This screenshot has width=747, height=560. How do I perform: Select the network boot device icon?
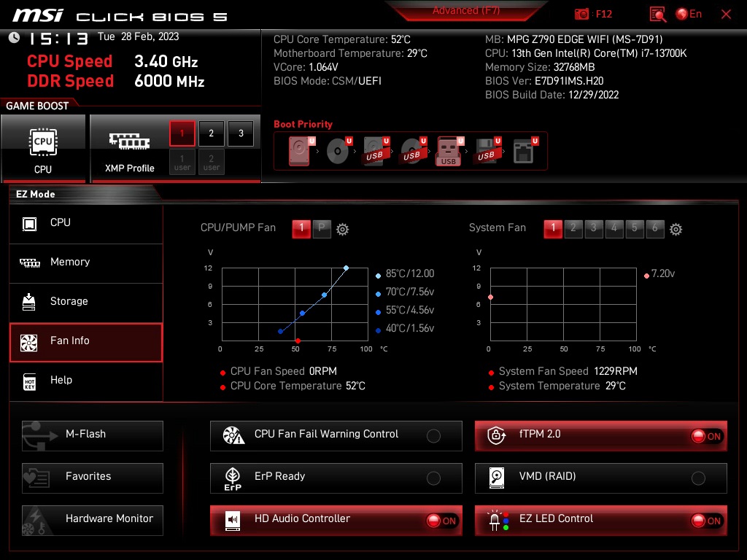(525, 151)
